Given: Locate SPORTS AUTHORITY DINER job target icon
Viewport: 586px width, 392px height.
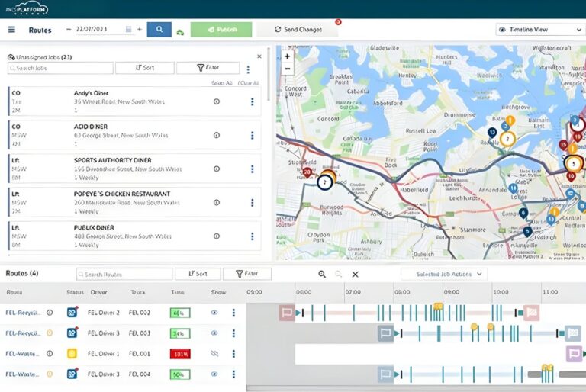Looking at the screenshot, I should [x=217, y=169].
